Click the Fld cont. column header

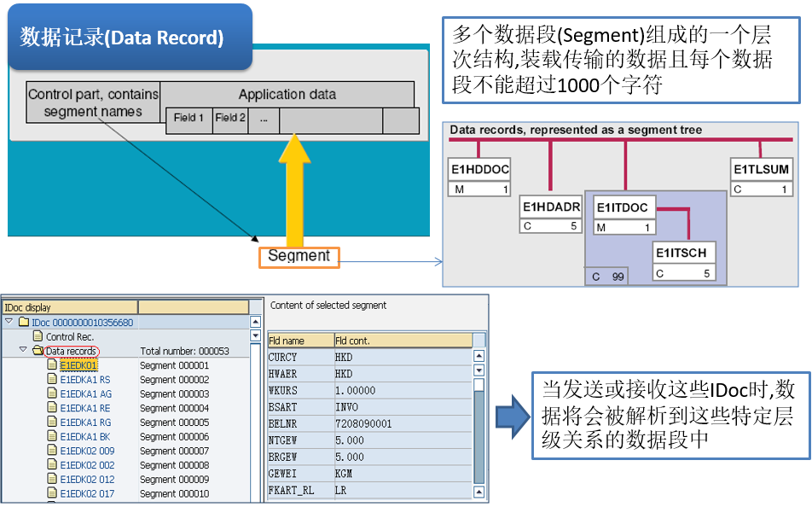tap(367, 340)
